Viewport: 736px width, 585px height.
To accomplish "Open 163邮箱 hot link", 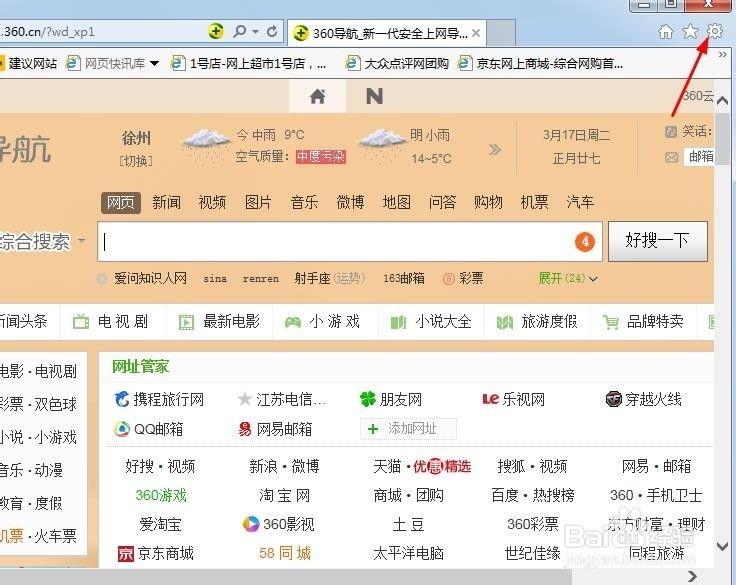I will tap(404, 278).
